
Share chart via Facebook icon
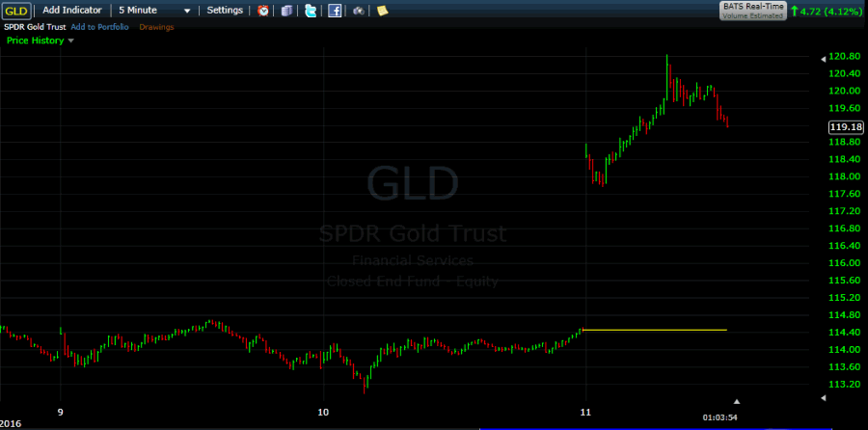(335, 10)
